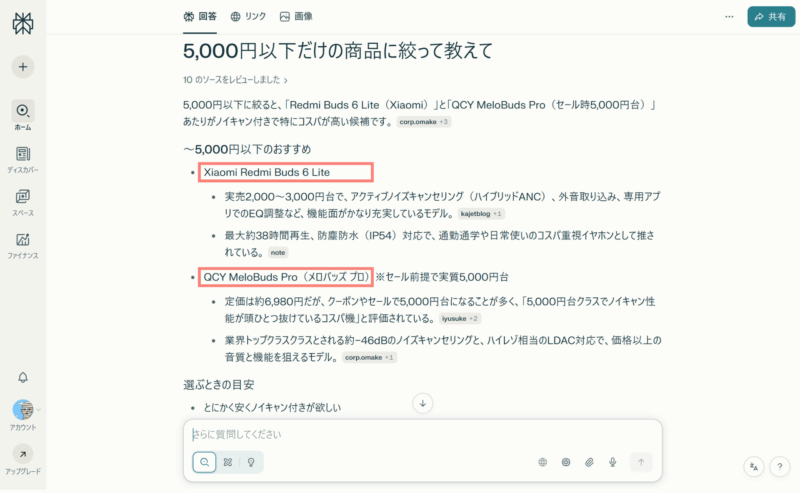Open the account menu under アカウント avatar
This screenshot has width=800, height=493.
pyautogui.click(x=22, y=410)
